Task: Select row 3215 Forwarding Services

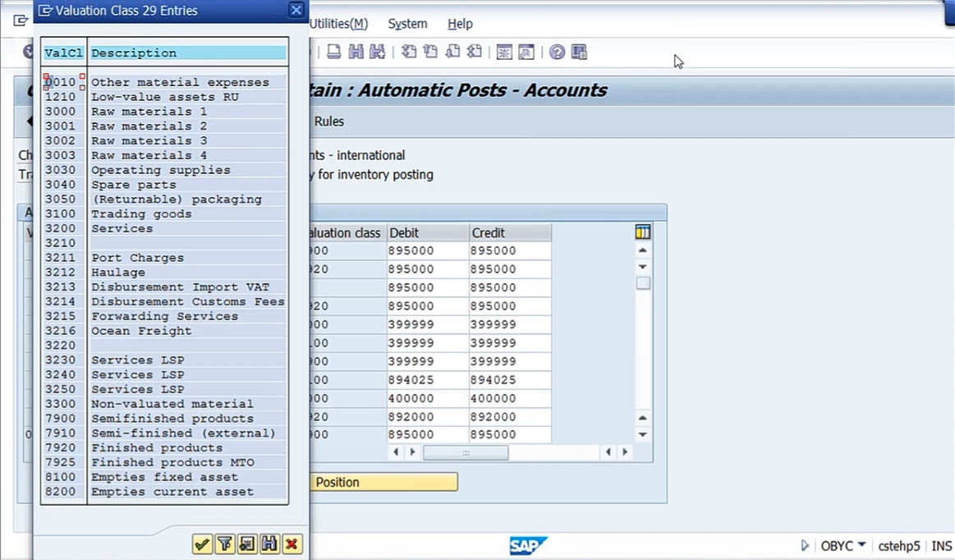Action: pos(165,316)
